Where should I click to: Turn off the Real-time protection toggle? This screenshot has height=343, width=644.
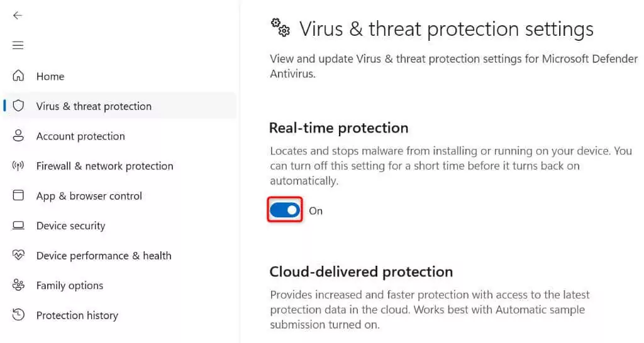tap(285, 210)
